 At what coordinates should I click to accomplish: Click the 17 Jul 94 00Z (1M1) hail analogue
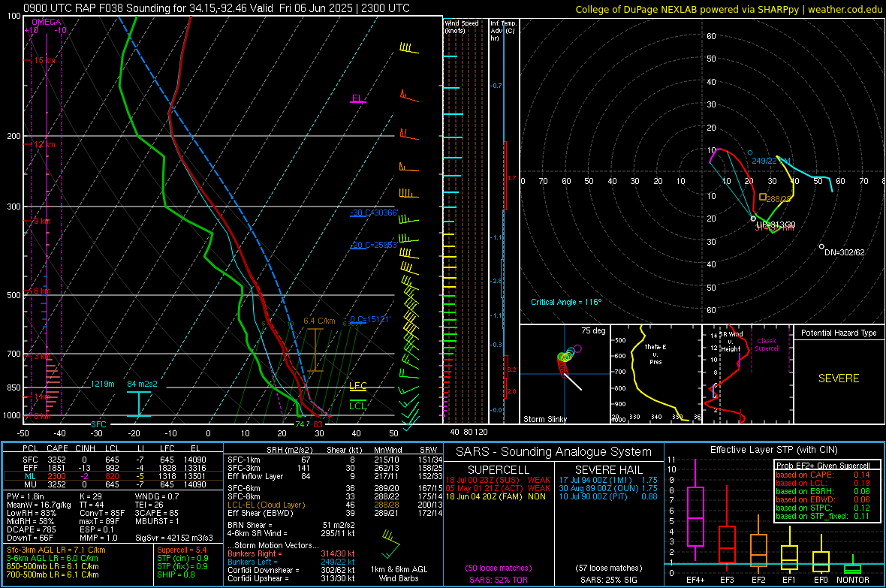pos(595,480)
